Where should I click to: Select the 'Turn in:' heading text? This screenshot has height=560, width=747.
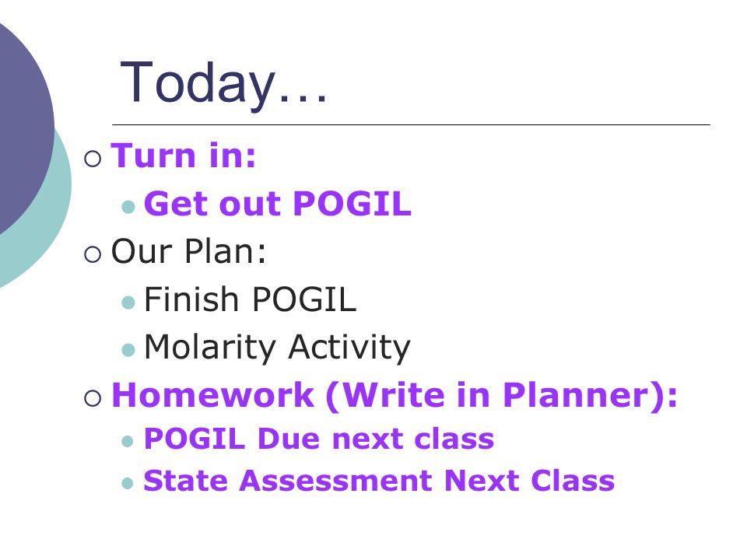[184, 156]
